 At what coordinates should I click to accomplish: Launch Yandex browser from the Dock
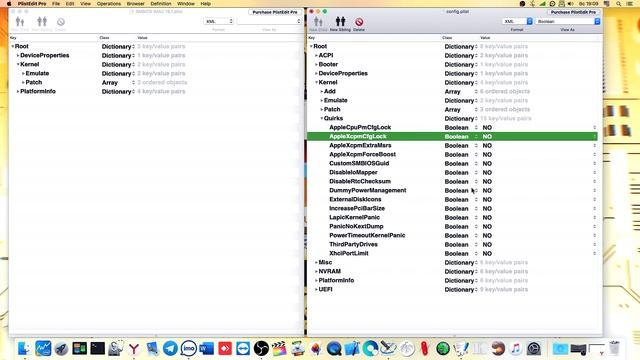[x=134, y=349]
